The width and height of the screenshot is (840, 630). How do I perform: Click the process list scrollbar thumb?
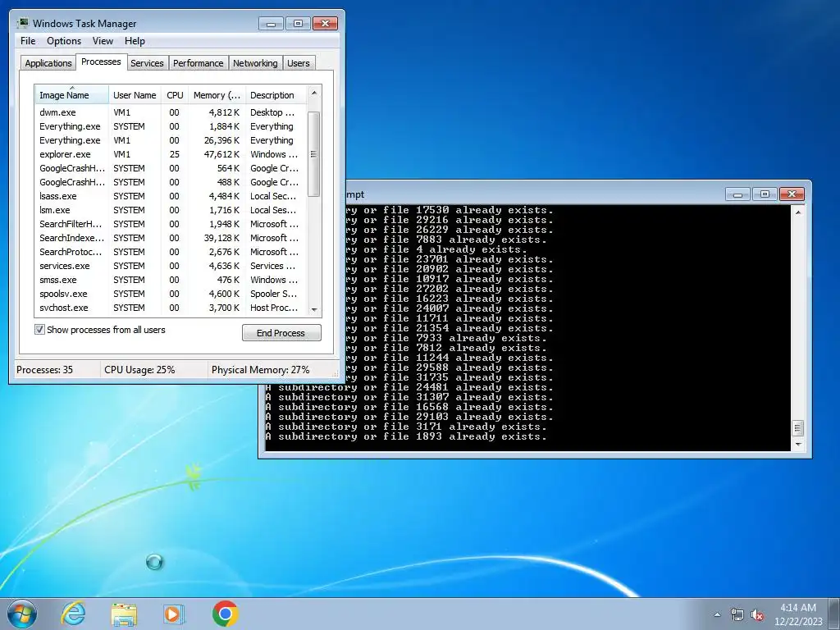pyautogui.click(x=314, y=154)
